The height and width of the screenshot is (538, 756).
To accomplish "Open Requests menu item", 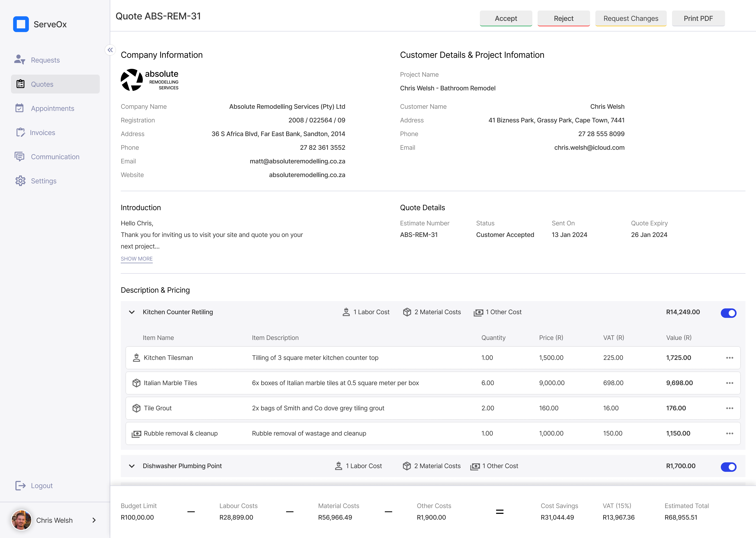I will click(x=55, y=60).
